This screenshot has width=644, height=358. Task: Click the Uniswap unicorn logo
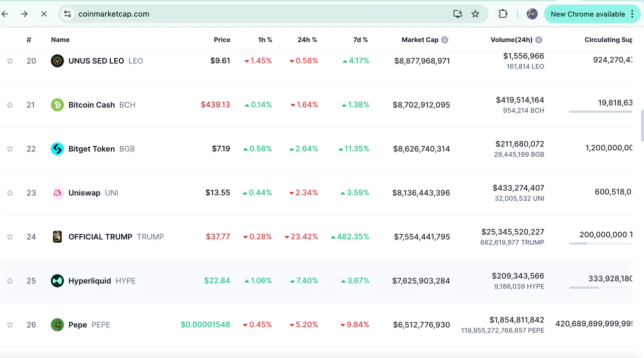click(x=57, y=193)
